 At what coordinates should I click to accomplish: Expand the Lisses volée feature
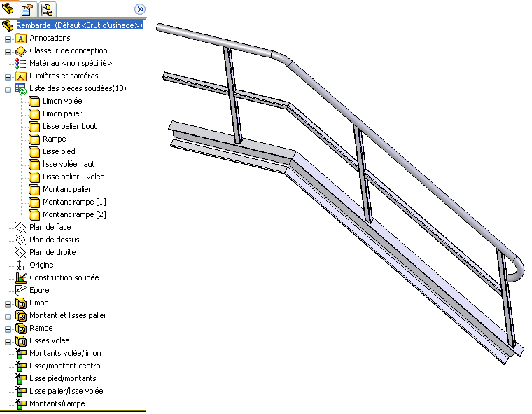click(8, 342)
